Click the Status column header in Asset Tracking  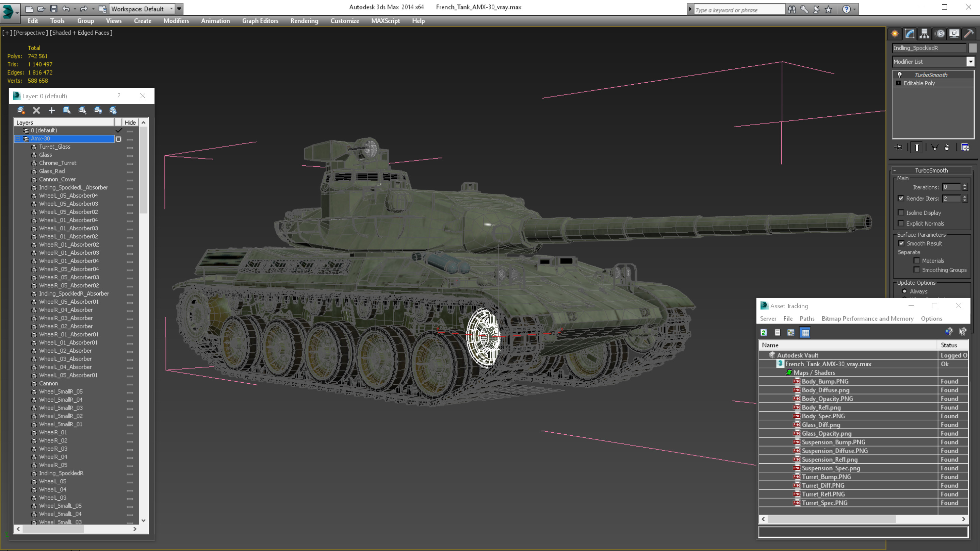coord(953,345)
